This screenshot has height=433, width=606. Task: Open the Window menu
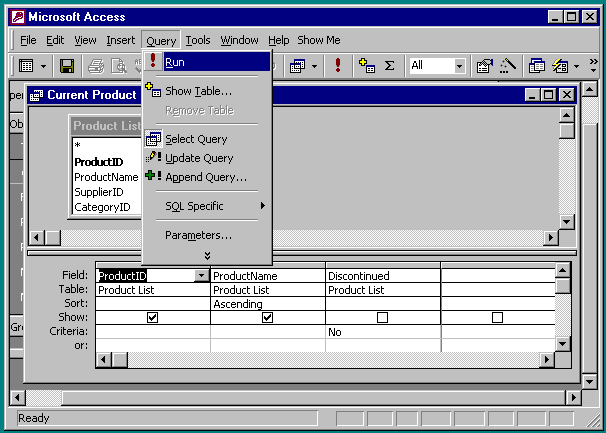point(240,40)
